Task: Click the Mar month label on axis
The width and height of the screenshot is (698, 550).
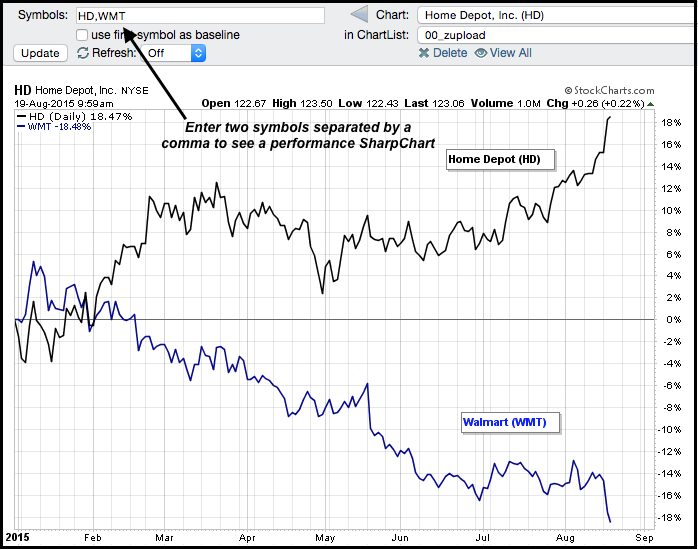Action: (x=164, y=538)
